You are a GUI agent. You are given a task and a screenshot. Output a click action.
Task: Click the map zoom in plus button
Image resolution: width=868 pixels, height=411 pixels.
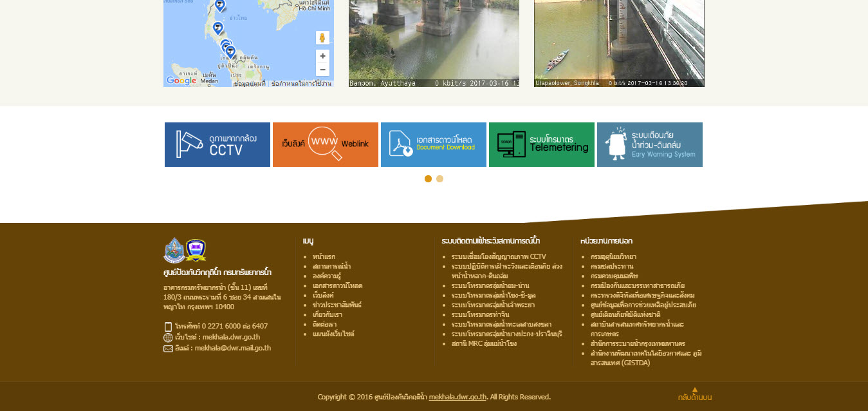coord(322,56)
